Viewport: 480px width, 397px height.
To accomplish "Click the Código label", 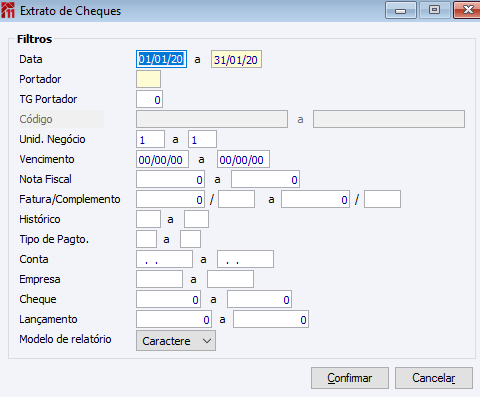I will (36, 119).
